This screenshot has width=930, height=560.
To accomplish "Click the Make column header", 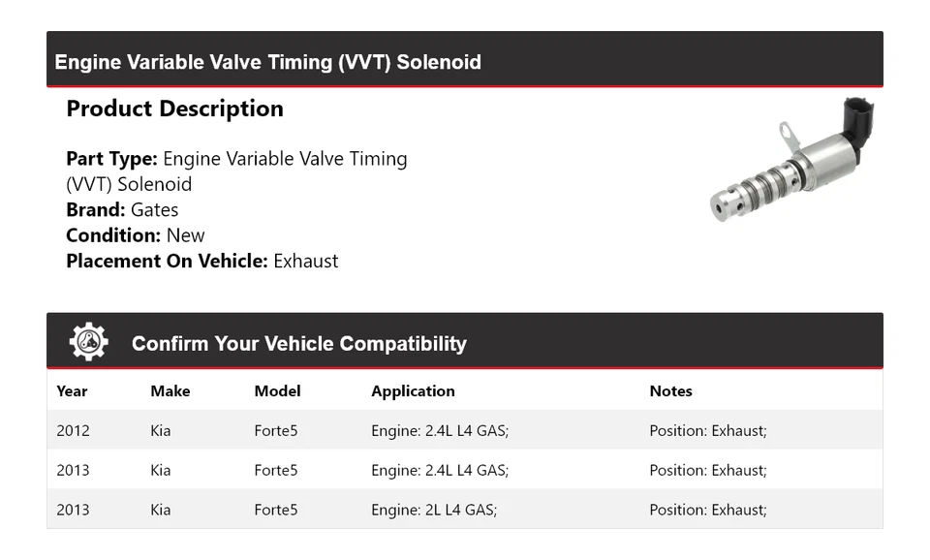I will tap(170, 391).
